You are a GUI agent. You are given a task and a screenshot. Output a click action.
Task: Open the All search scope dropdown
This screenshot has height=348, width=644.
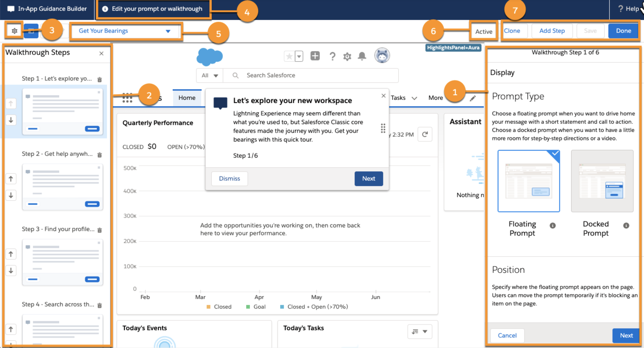210,75
